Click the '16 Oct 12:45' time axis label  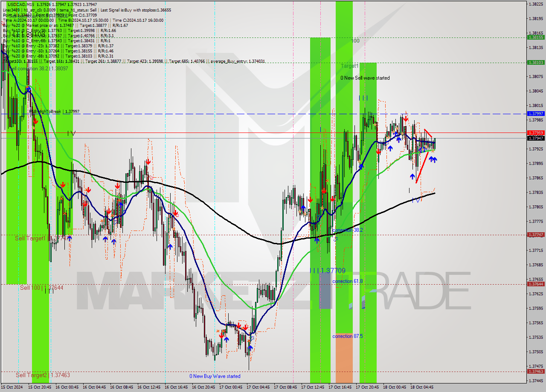click(x=148, y=387)
